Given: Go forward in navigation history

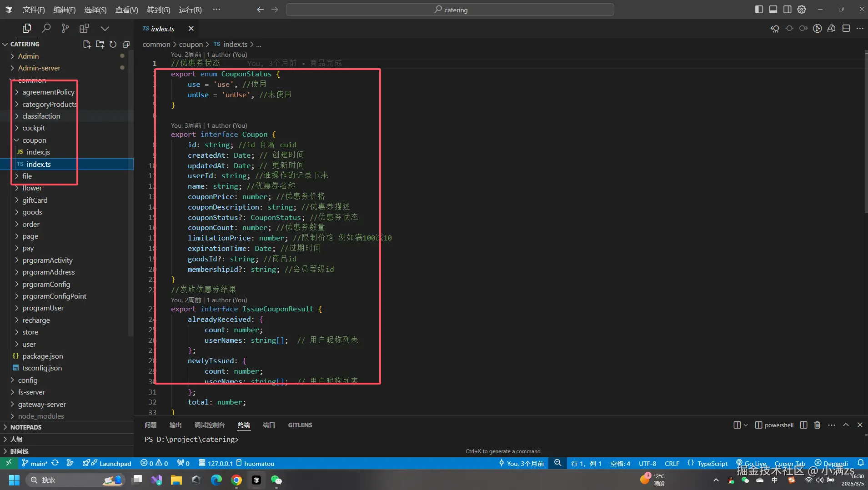Looking at the screenshot, I should point(275,10).
